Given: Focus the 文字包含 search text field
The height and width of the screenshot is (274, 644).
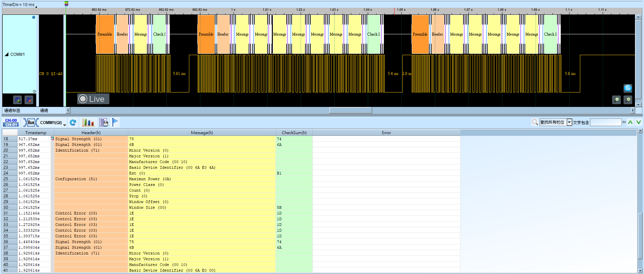Looking at the screenshot, I should click(x=606, y=122).
